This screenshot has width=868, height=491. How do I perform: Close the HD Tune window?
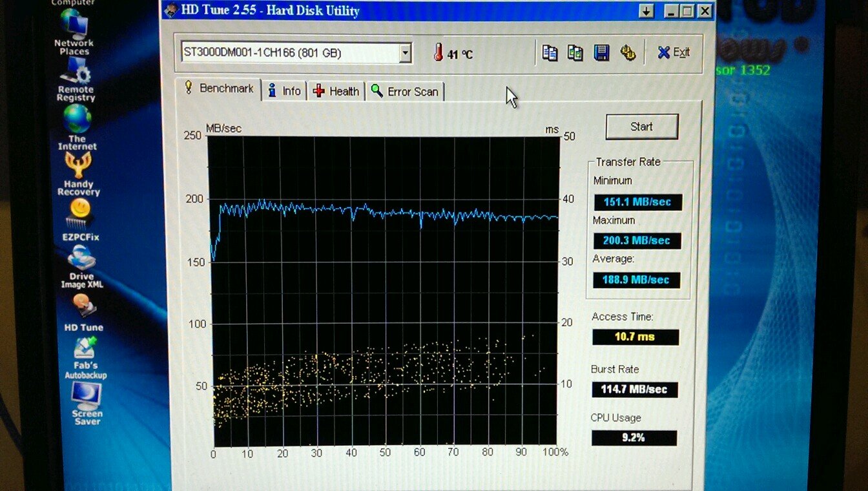[704, 12]
